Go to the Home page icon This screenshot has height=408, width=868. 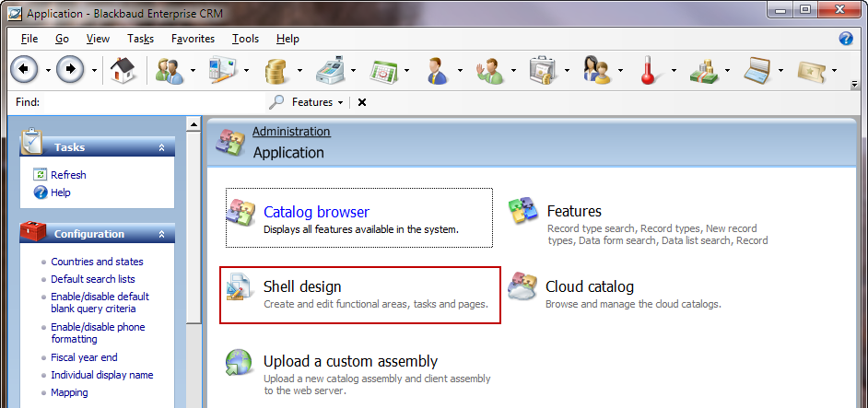(123, 71)
